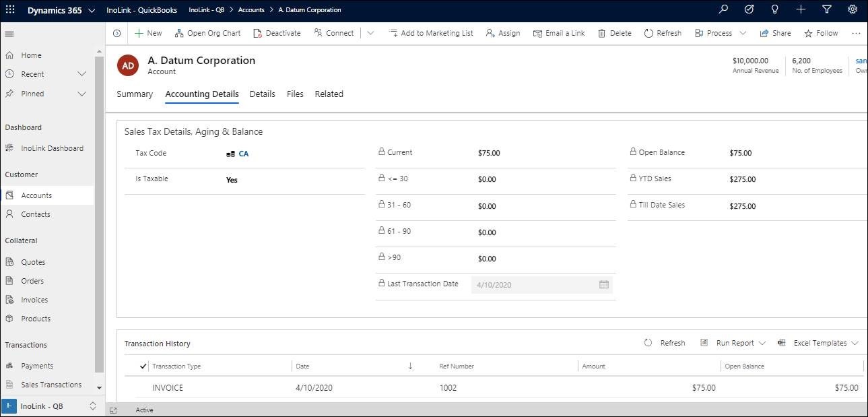Click the 1002 ref number cell
The width and height of the screenshot is (868, 417).
[x=448, y=388]
